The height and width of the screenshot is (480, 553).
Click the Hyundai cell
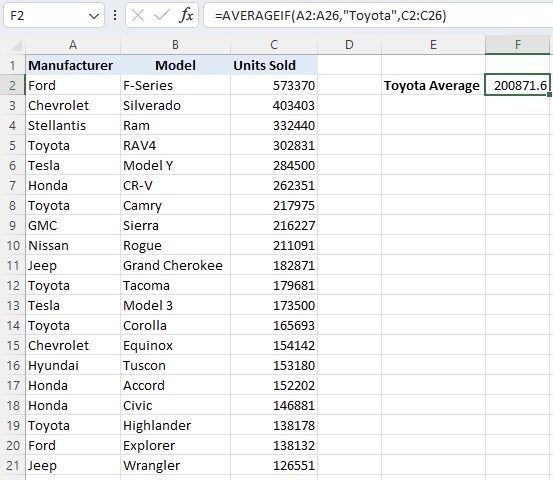73,365
